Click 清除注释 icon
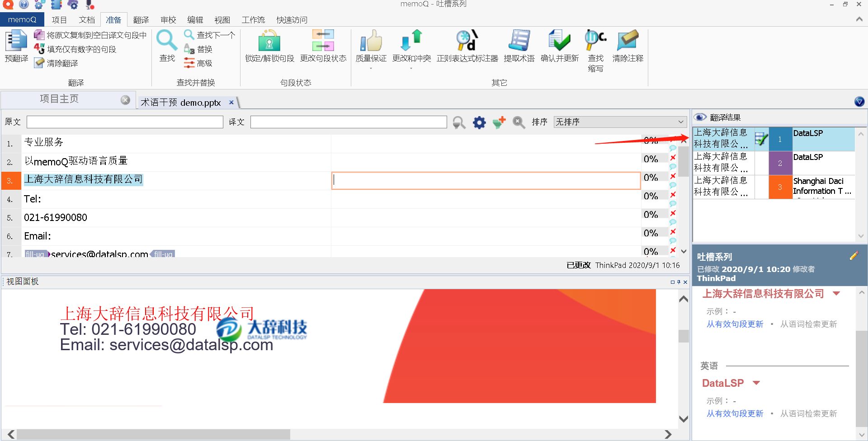This screenshot has width=868, height=441. click(627, 41)
